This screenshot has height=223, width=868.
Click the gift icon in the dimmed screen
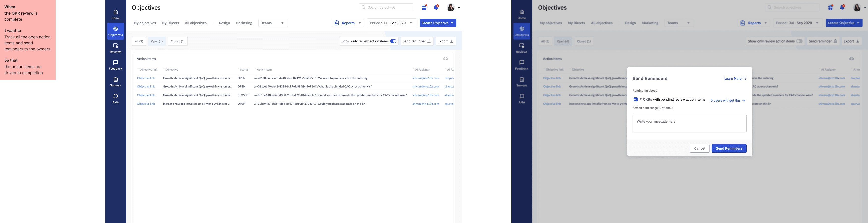[x=831, y=7]
